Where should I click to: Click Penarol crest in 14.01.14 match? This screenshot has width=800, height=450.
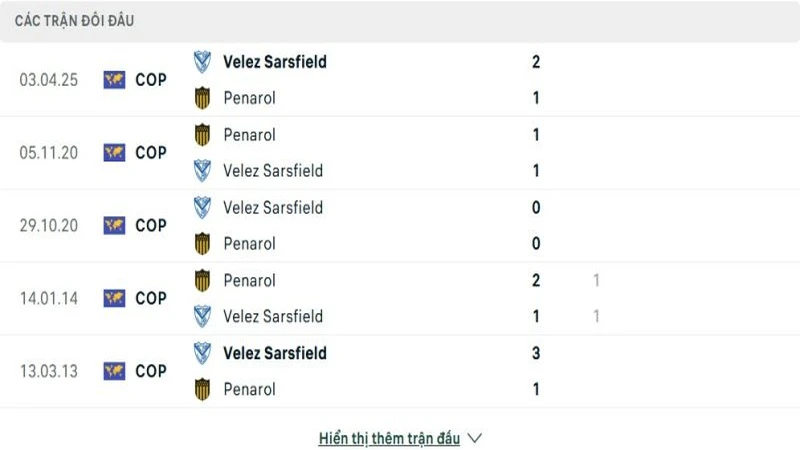(203, 281)
